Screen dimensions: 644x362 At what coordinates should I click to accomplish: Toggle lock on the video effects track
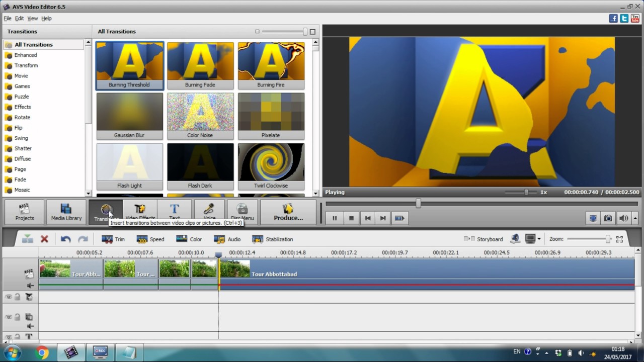17,297
